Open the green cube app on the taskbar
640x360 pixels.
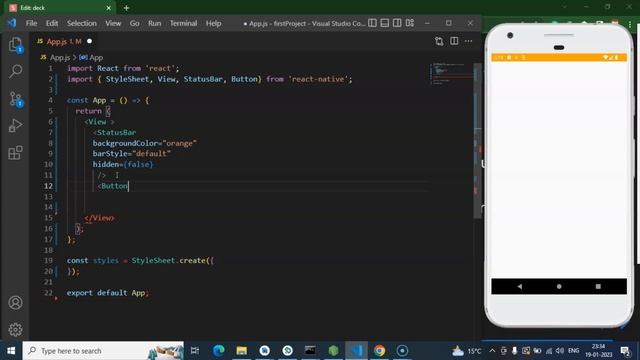point(333,351)
